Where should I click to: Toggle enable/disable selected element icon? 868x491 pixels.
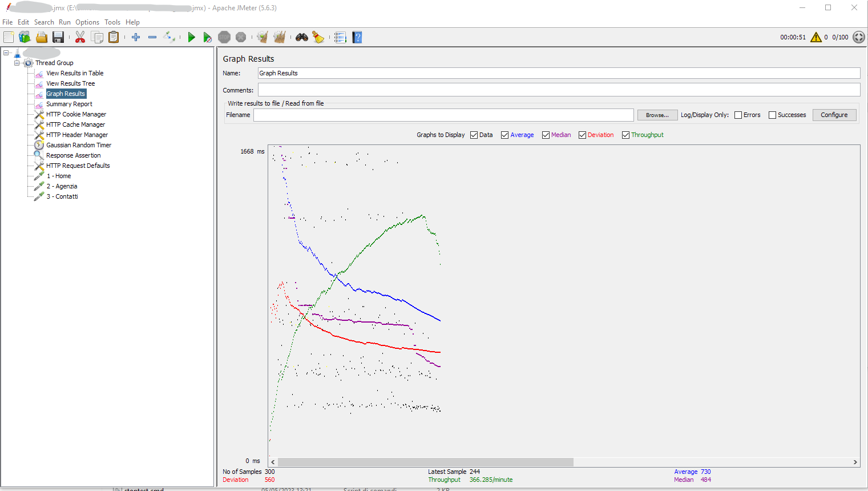[x=169, y=37]
